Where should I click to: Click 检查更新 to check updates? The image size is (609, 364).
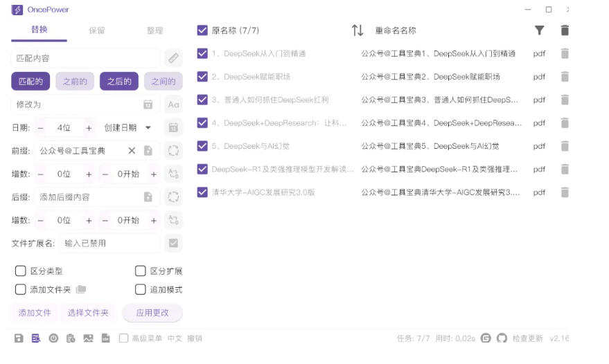click(527, 338)
